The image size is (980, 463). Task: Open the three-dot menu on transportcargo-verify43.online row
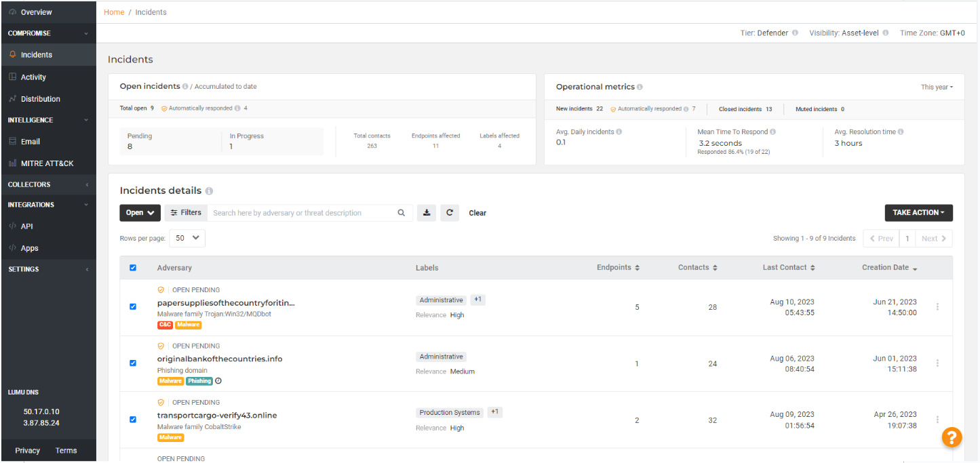[937, 420]
